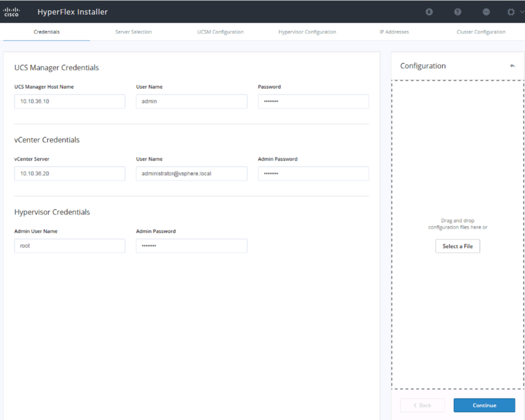Viewport: 525px width, 420px height.
Task: Click the Configuration panel heading
Action: pos(423,66)
